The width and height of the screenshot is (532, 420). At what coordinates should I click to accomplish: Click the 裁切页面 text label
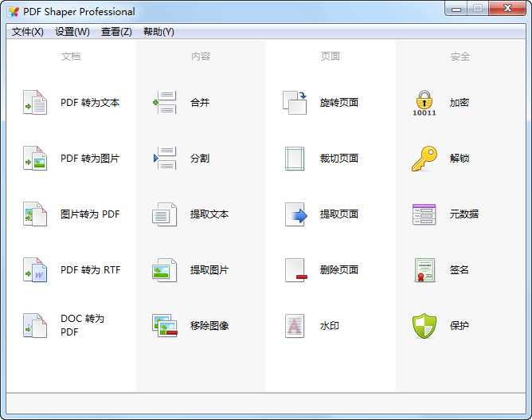coord(339,159)
